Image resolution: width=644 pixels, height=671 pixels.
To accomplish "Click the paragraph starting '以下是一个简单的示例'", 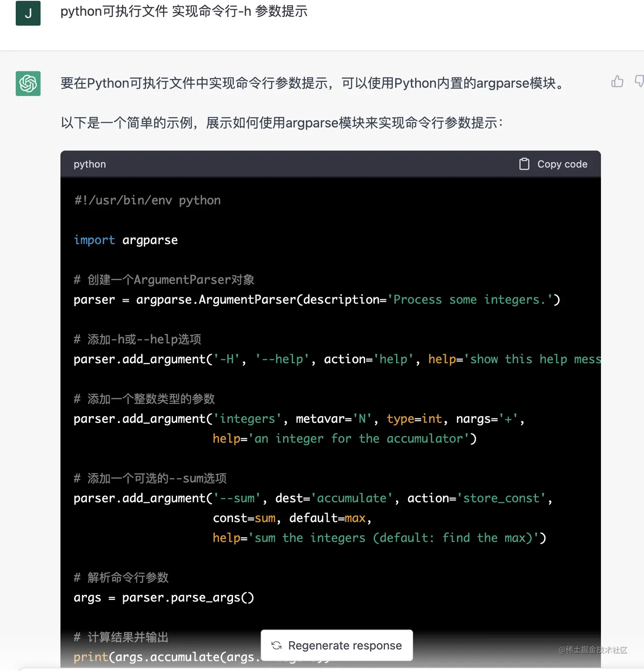I will (x=282, y=123).
